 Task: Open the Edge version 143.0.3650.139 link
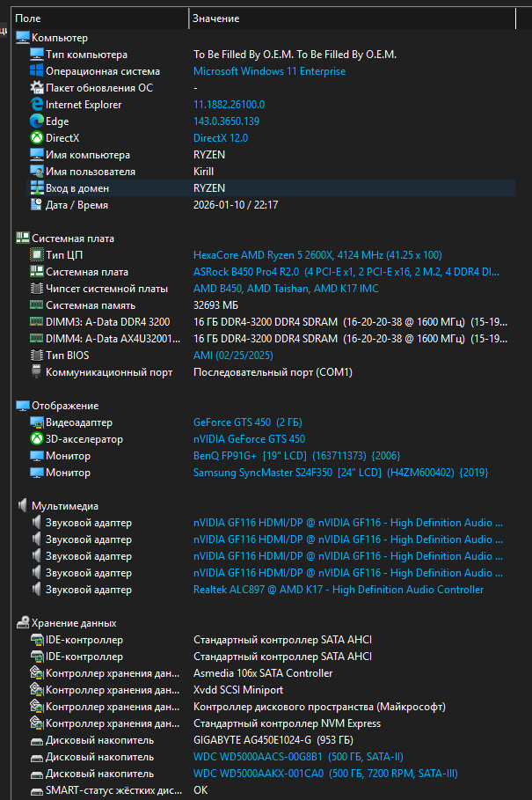click(226, 121)
